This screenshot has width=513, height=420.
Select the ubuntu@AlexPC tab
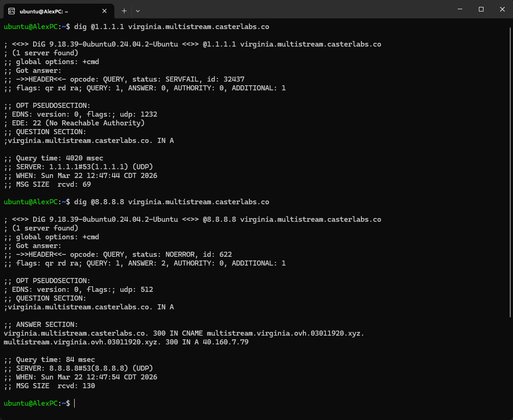pyautogui.click(x=59, y=11)
